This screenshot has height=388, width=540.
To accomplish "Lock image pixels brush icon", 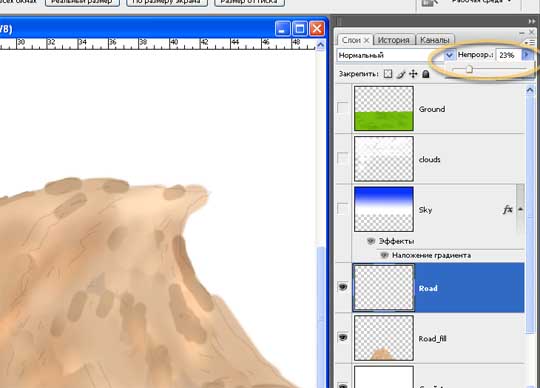I will pos(401,74).
